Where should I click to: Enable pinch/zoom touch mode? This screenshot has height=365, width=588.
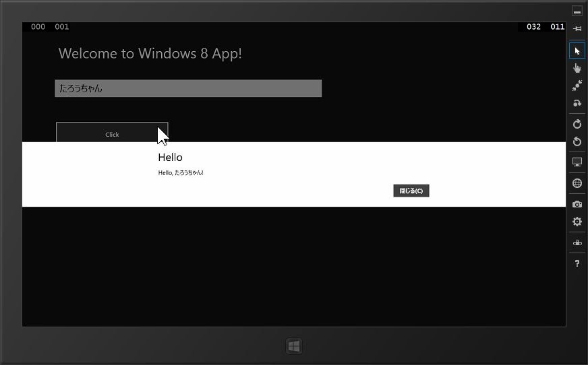point(577,86)
